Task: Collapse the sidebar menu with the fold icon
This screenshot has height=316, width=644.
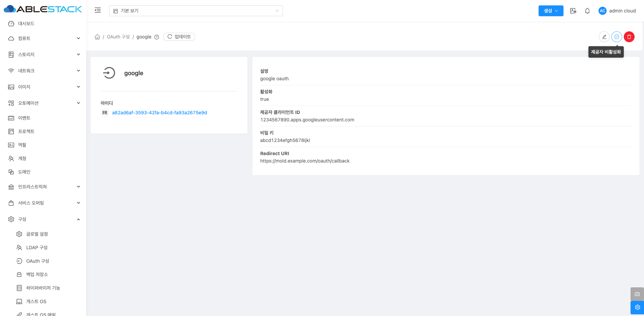Action: (x=98, y=10)
